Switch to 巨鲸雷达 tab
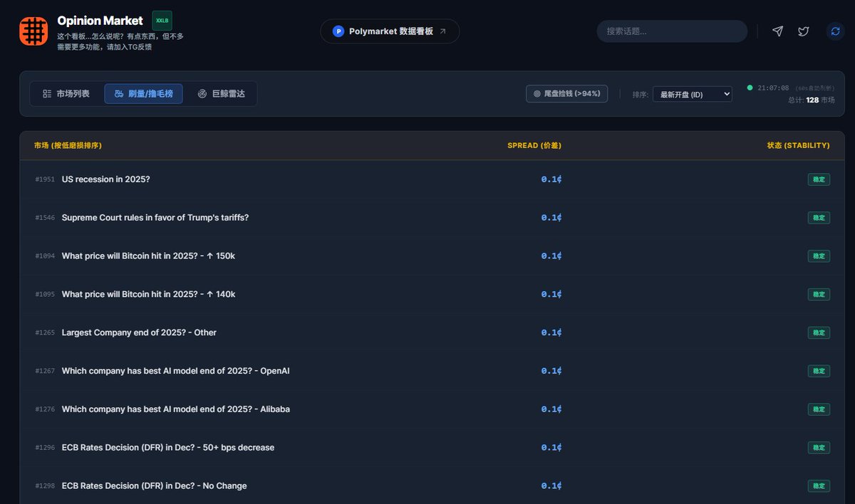 221,94
